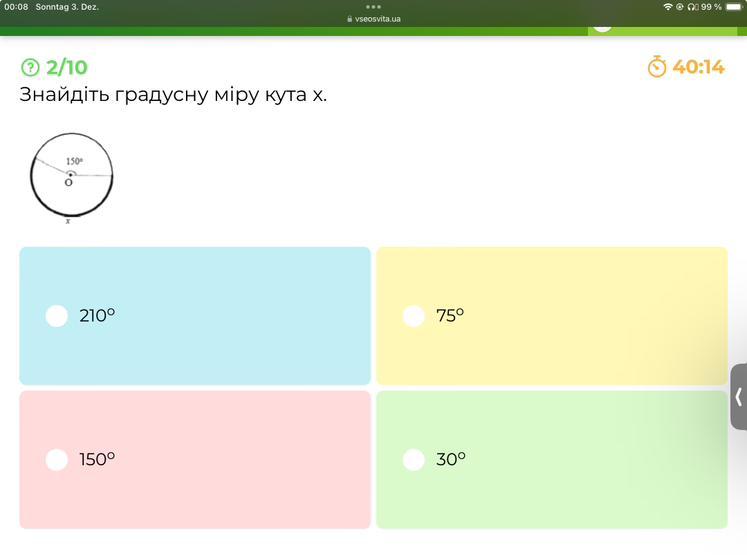Pick the 30° radio option
This screenshot has height=560, width=747.
point(414,460)
